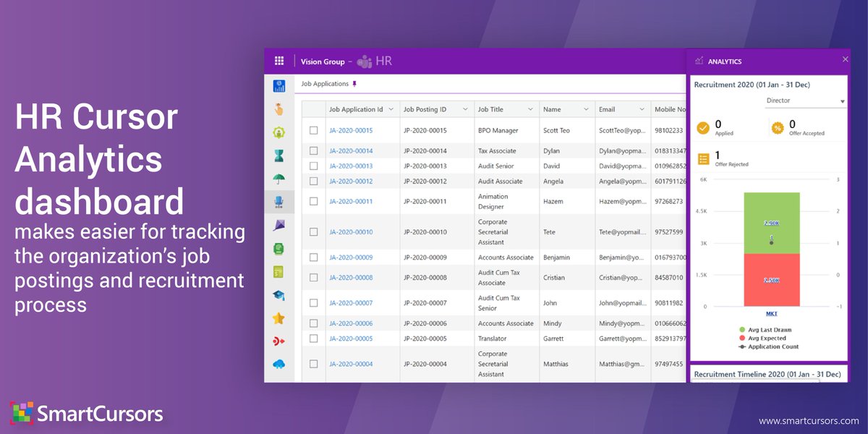The width and height of the screenshot is (868, 434).
Task: Tick the checkbox for JA-2020-00013
Action: coord(314,166)
